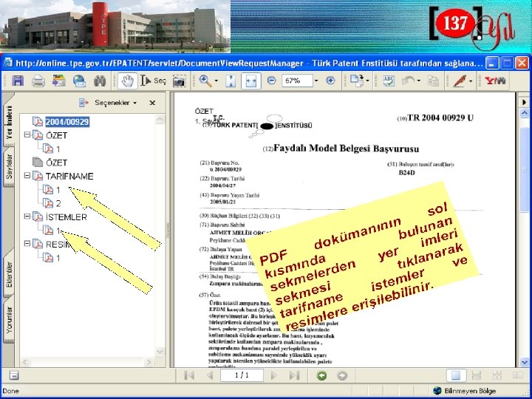Collapse the RESİMLER bookmark node
532x399 pixels.
tap(27, 243)
